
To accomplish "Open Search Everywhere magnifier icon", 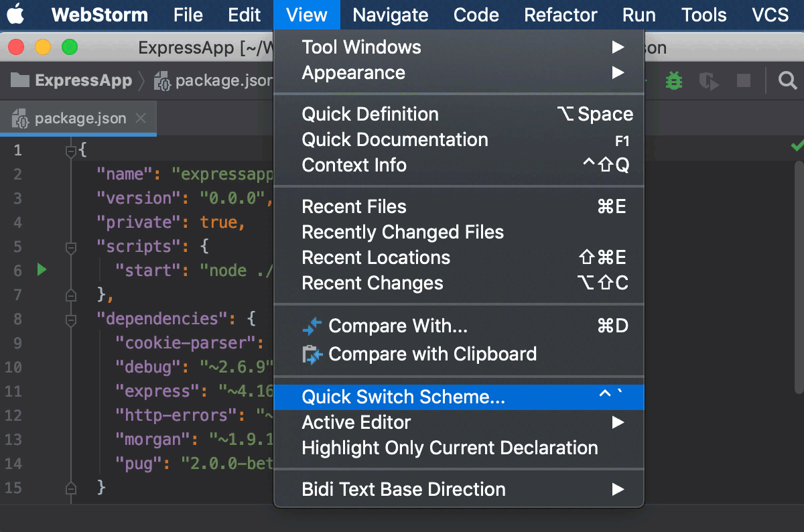I will click(787, 81).
